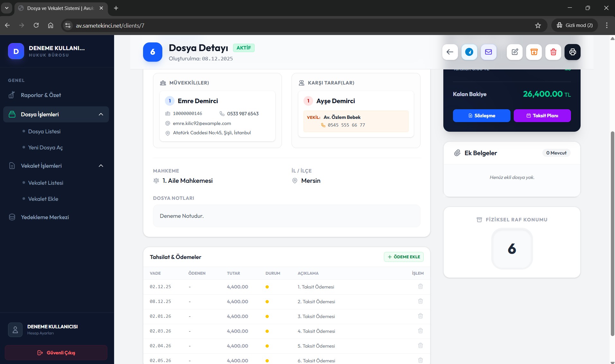The image size is (615, 364).
Task: Open the browser tab list dropdown
Action: point(6,8)
